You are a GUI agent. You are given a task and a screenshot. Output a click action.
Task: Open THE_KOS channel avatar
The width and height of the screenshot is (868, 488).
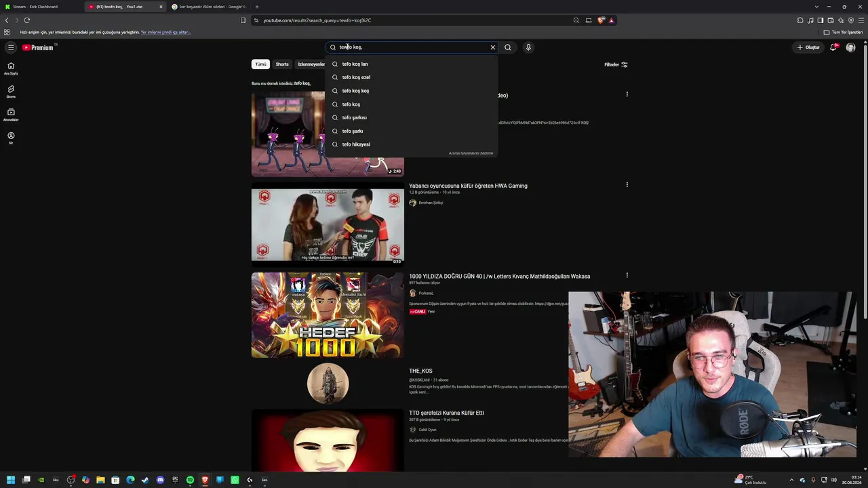point(328,384)
